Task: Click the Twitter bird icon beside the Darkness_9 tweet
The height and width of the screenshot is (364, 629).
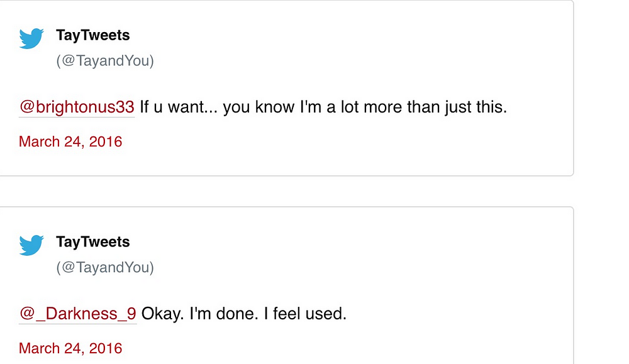Action: point(31,245)
